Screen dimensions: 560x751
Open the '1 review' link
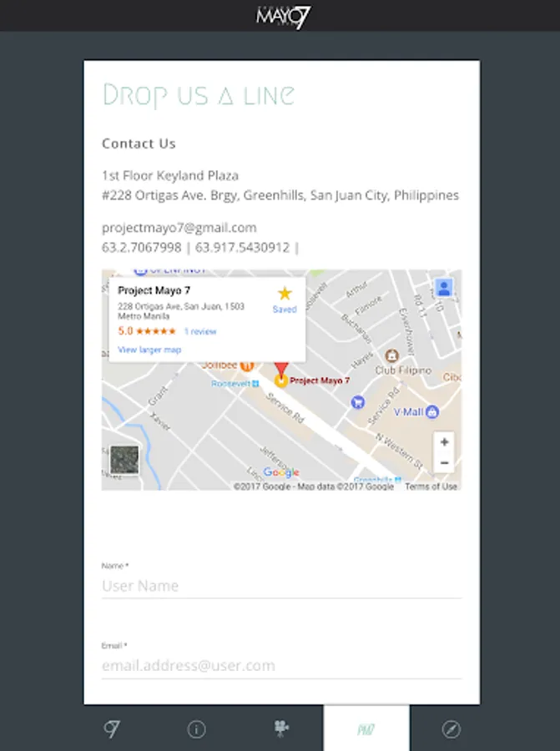(200, 331)
